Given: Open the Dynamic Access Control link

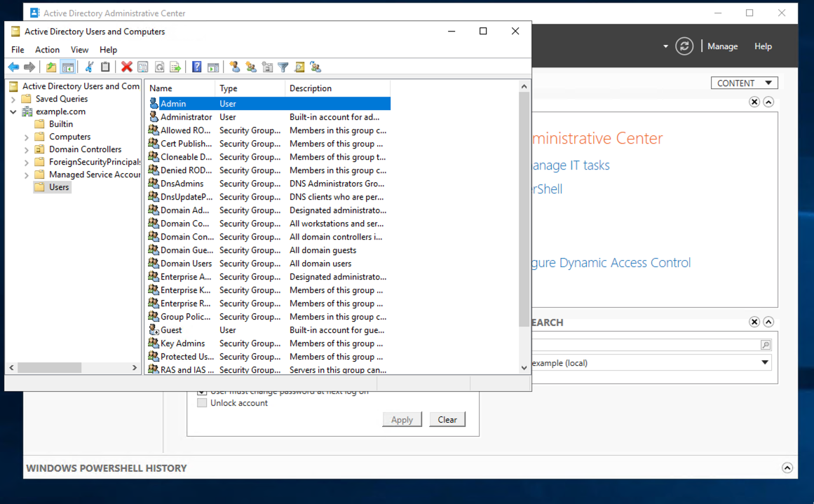Looking at the screenshot, I should click(x=611, y=263).
